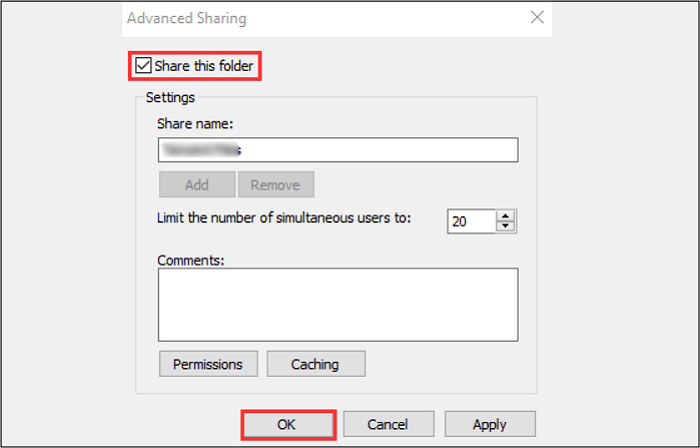Open the Caching settings
The height and width of the screenshot is (448, 700).
click(315, 364)
